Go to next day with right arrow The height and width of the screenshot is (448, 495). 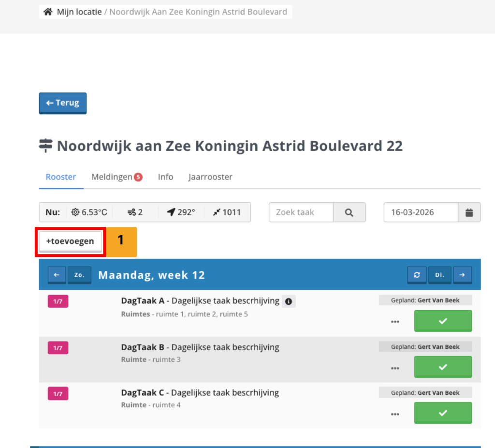pos(462,275)
